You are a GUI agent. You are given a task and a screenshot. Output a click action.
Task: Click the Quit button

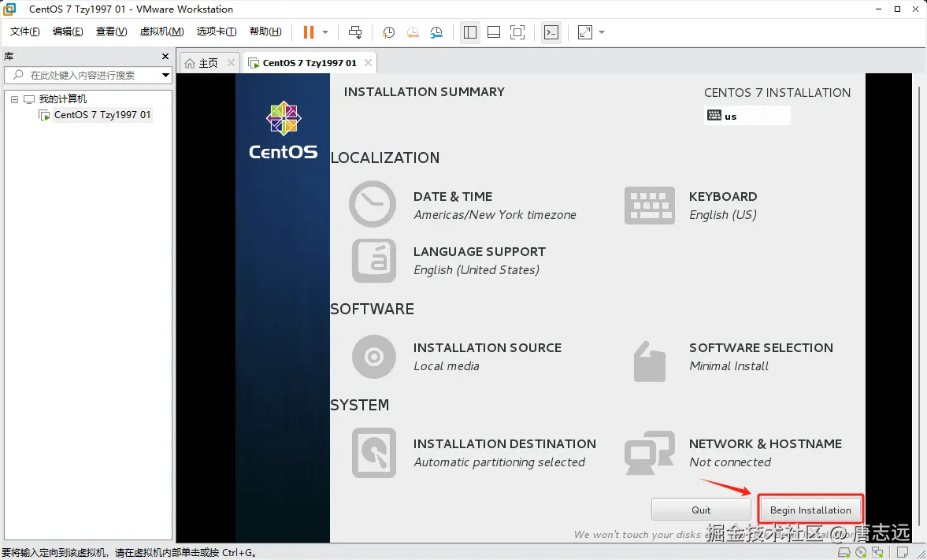pos(701,510)
